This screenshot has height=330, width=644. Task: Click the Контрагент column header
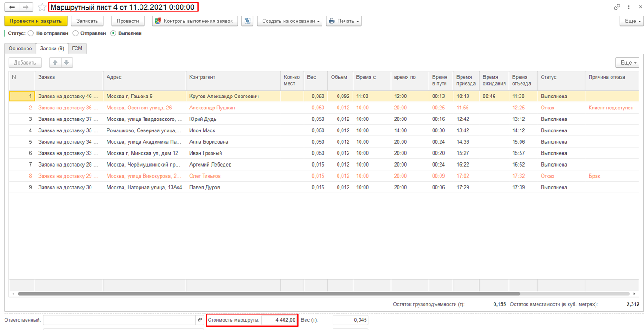coord(233,81)
